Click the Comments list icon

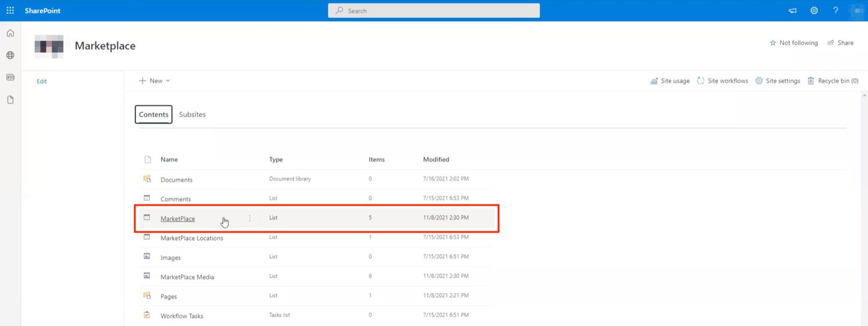point(147,198)
